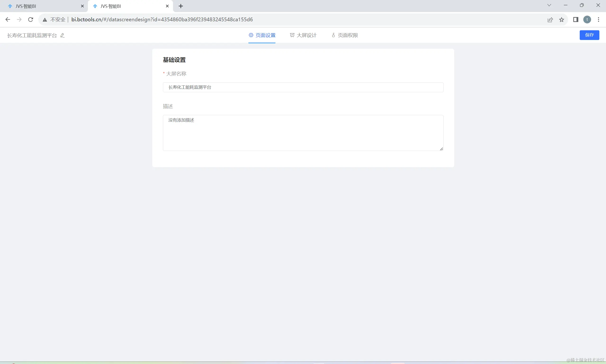Expand the tab search dropdown arrow
The image size is (606, 364).
(549, 5)
